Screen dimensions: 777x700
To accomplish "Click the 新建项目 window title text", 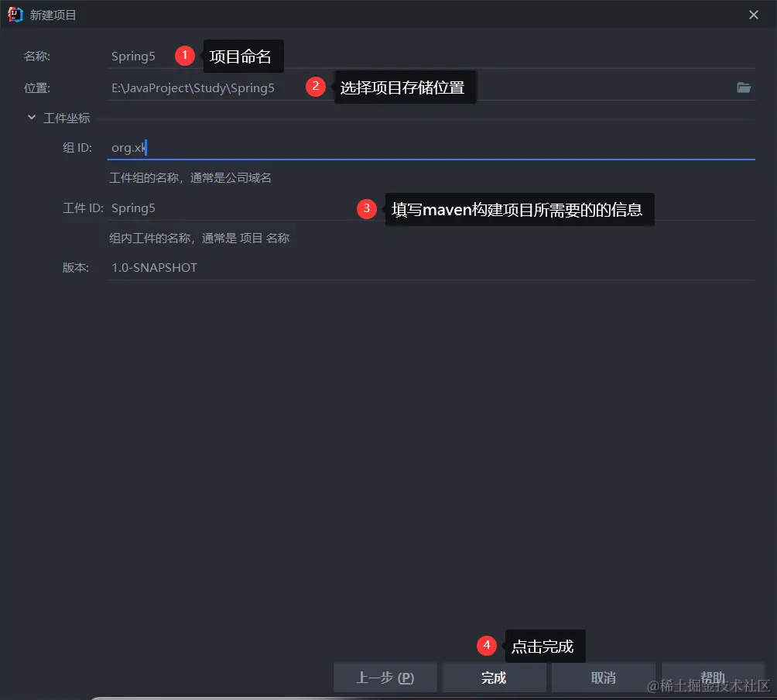I will click(53, 15).
